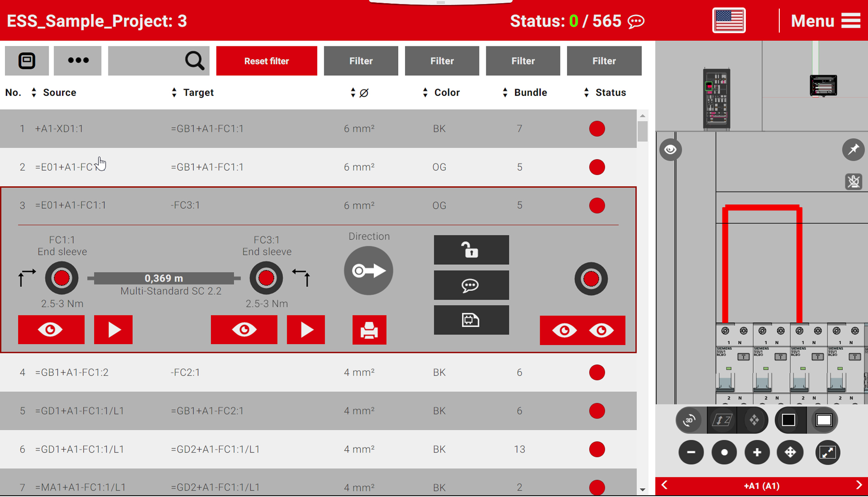Zoom in with the plus button
868x497 pixels.
[757, 452]
